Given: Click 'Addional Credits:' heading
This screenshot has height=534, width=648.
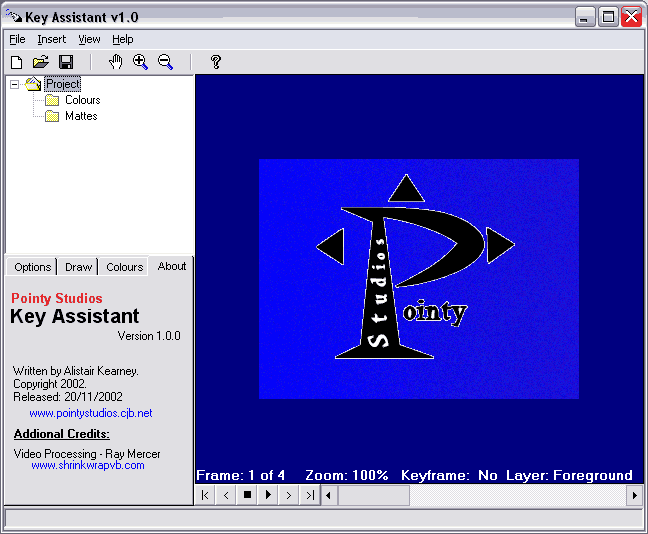Looking at the screenshot, I should [62, 434].
